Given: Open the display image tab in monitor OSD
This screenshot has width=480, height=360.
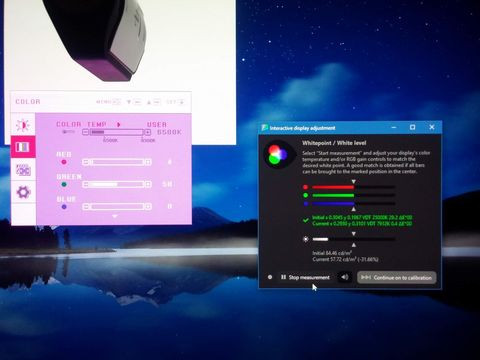Looking at the screenshot, I should pyautogui.click(x=23, y=170).
